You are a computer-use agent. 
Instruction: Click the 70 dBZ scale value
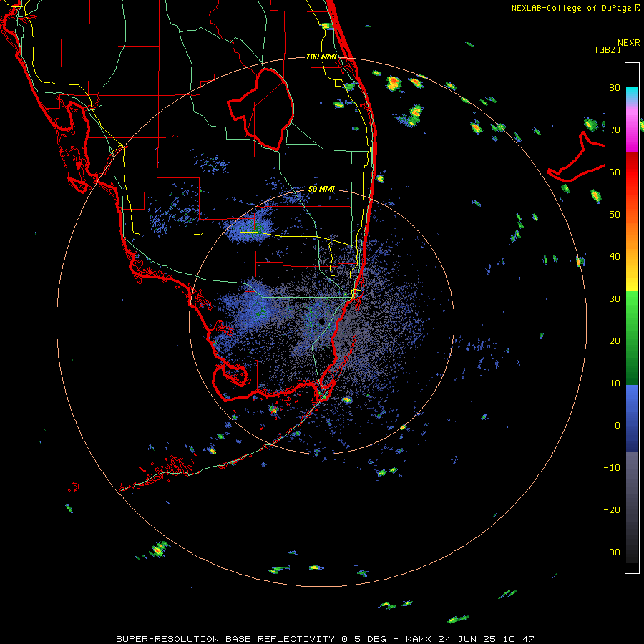[x=615, y=130]
